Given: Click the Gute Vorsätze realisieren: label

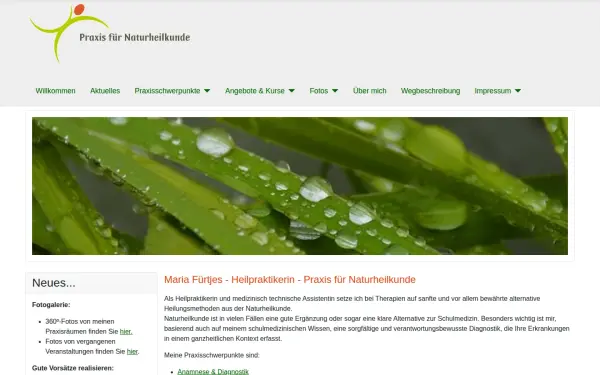Looking at the screenshot, I should (x=73, y=368).
